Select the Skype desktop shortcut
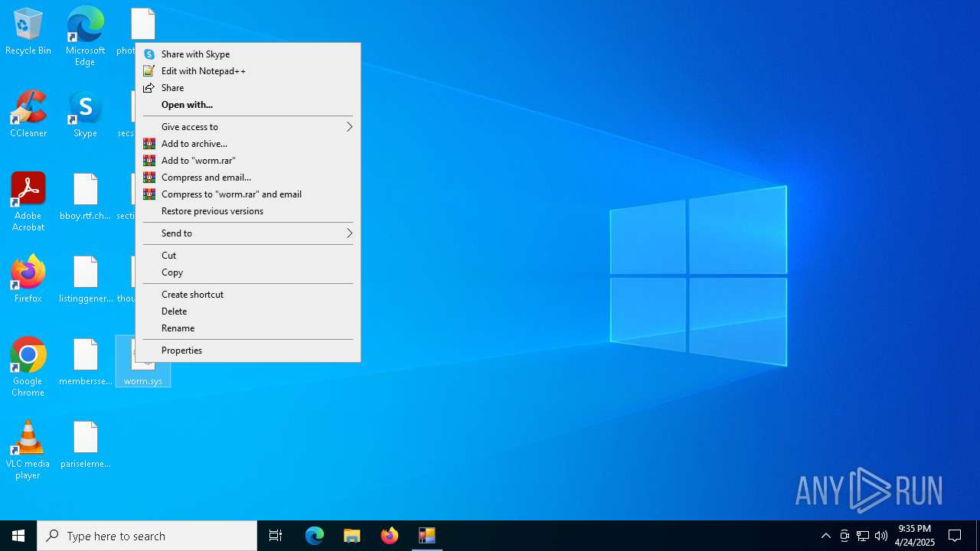980x551 pixels. tap(85, 115)
